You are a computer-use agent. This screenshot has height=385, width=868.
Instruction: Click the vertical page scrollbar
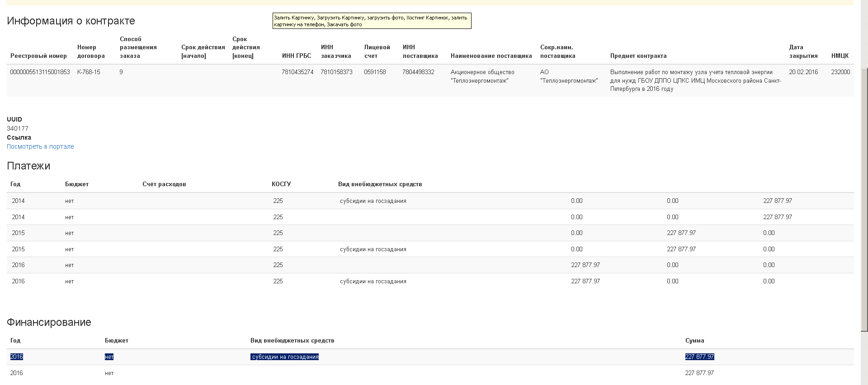coord(864,199)
